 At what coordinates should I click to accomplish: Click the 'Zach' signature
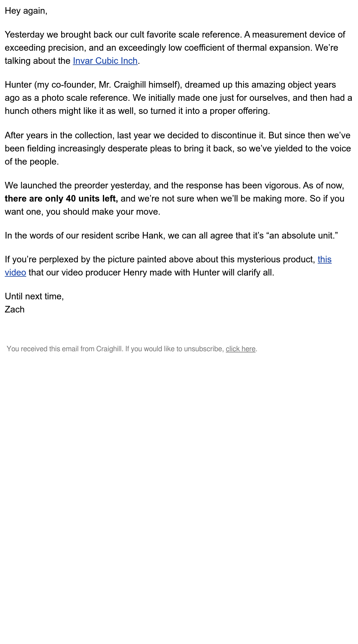pos(15,309)
